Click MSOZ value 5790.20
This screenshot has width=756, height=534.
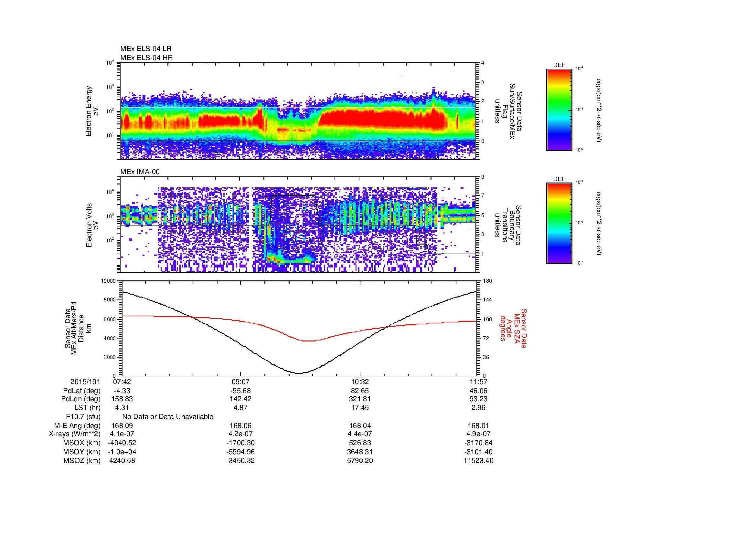[360, 461]
